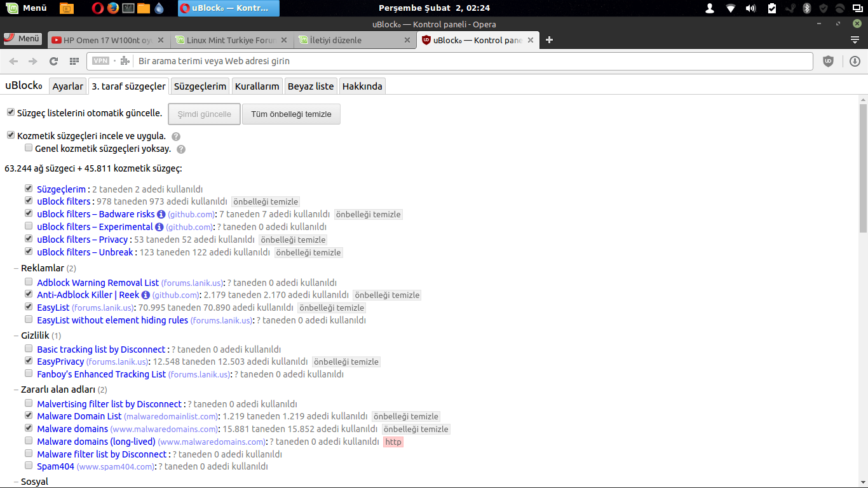
Task: Uncheck the EasyList checkbox
Action: [28, 308]
